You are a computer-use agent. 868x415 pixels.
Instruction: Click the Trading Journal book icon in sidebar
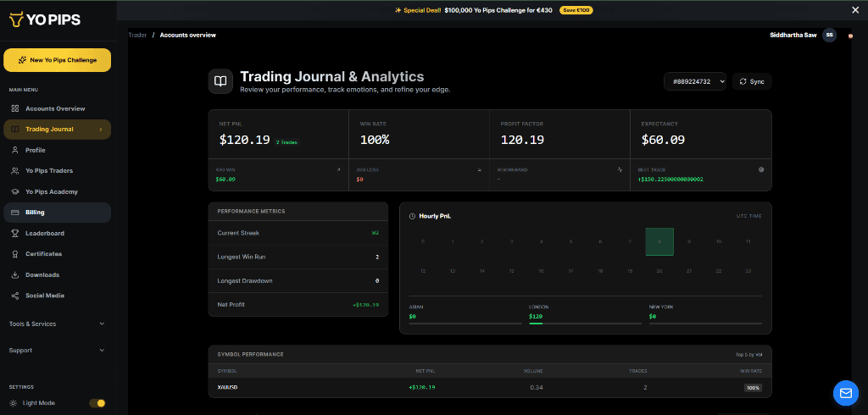coord(15,130)
